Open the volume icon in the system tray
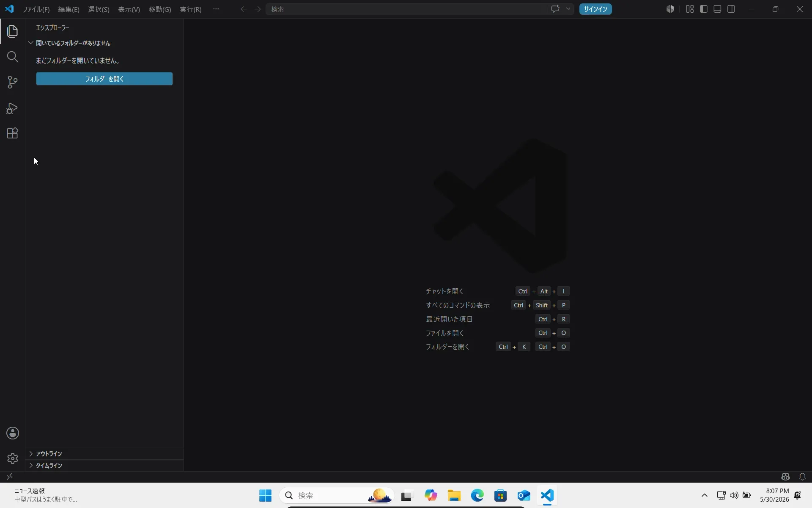 734,495
